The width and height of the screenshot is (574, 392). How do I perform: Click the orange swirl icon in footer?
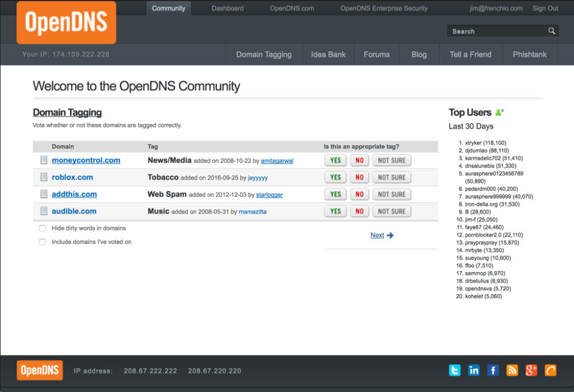tap(550, 370)
